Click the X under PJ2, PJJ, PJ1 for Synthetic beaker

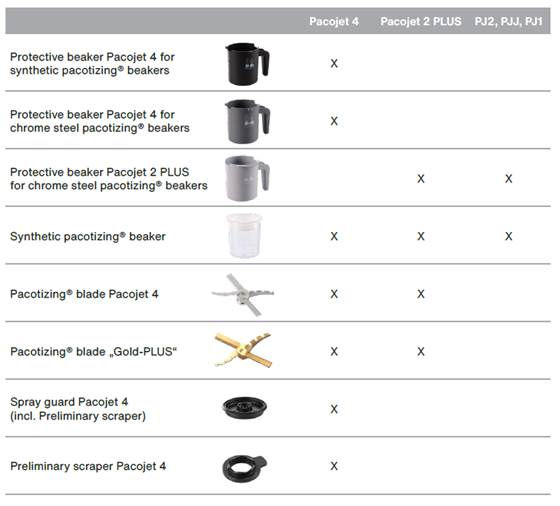click(509, 236)
